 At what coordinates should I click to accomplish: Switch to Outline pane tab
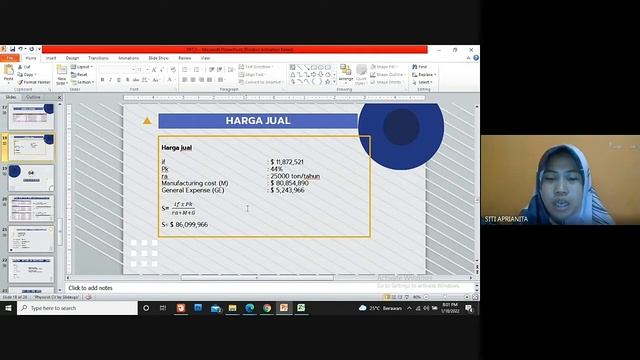click(x=33, y=97)
